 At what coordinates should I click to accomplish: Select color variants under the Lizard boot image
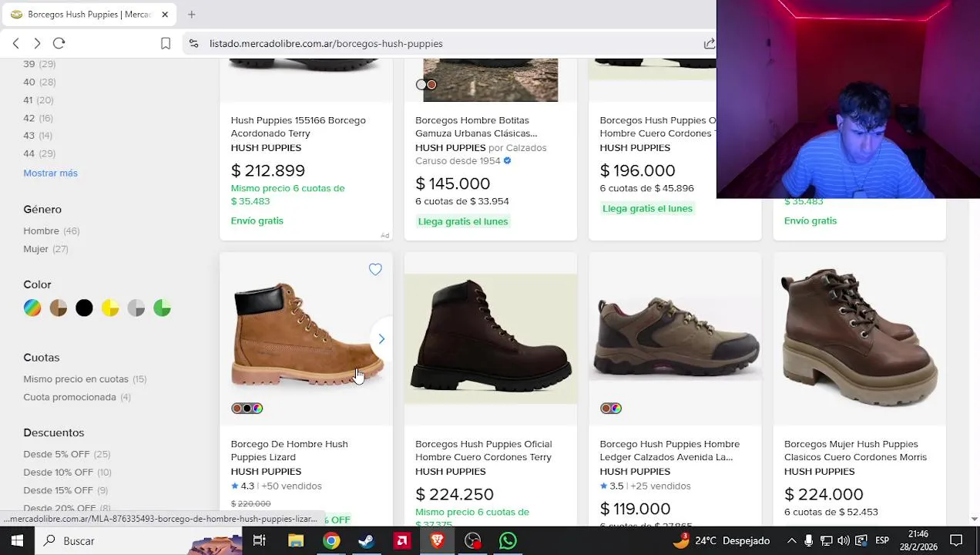click(x=247, y=409)
